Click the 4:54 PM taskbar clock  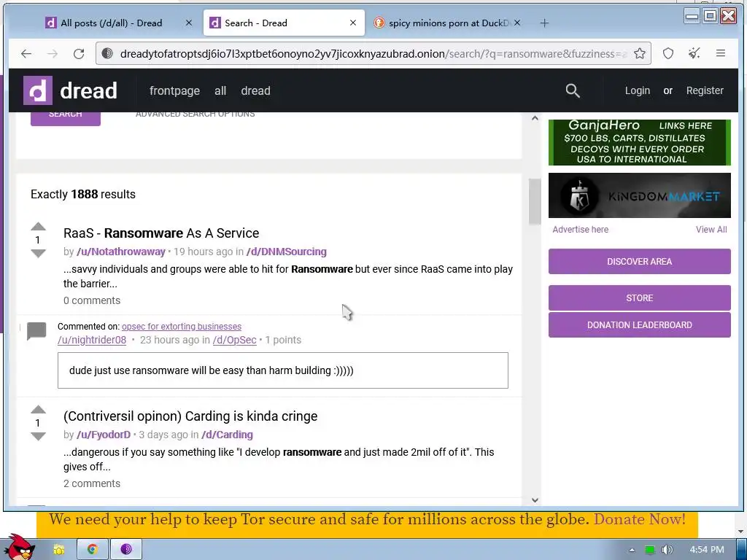point(707,550)
